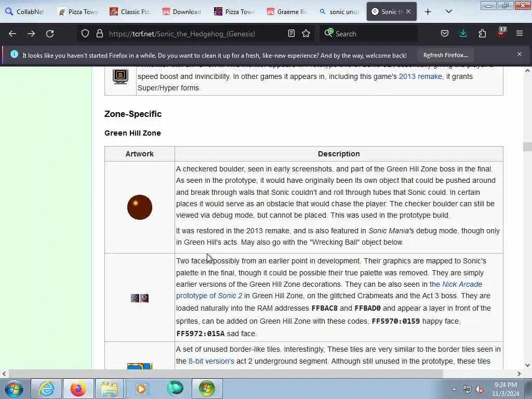Open the media player taskbar icon

tap(141, 389)
